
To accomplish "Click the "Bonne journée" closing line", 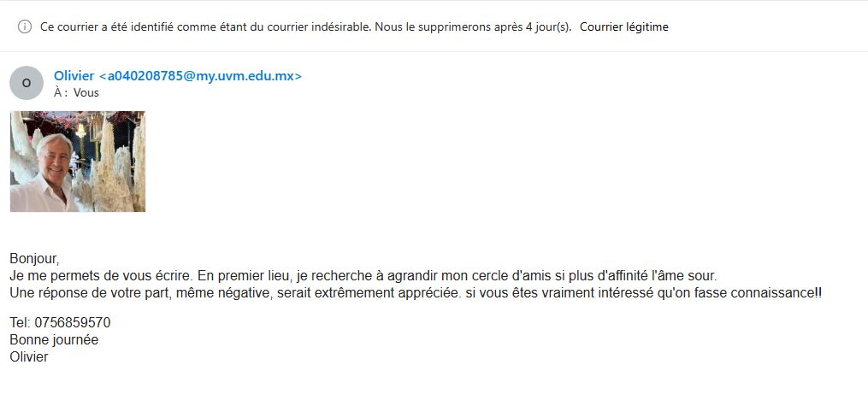I will [x=54, y=340].
